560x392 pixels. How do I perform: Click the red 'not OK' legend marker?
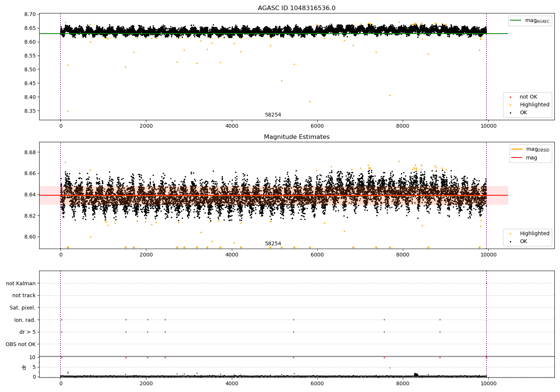(x=510, y=97)
